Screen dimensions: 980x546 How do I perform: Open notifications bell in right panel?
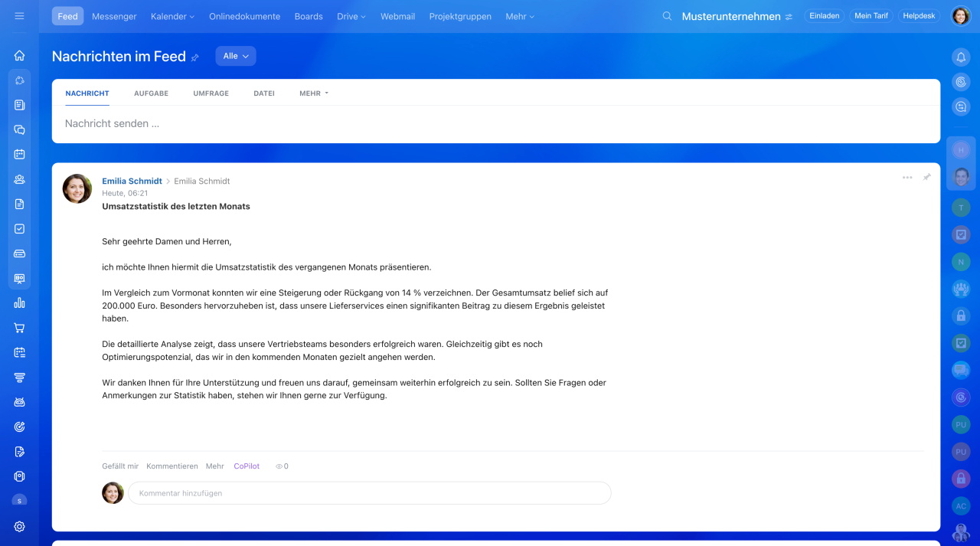961,57
